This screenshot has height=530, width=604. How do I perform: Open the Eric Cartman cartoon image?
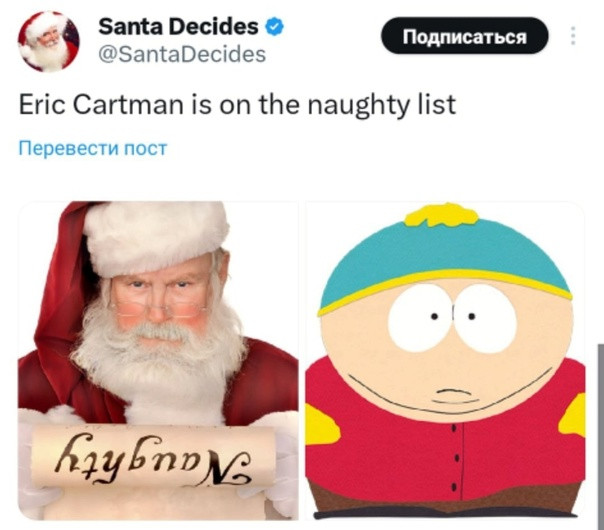445,361
